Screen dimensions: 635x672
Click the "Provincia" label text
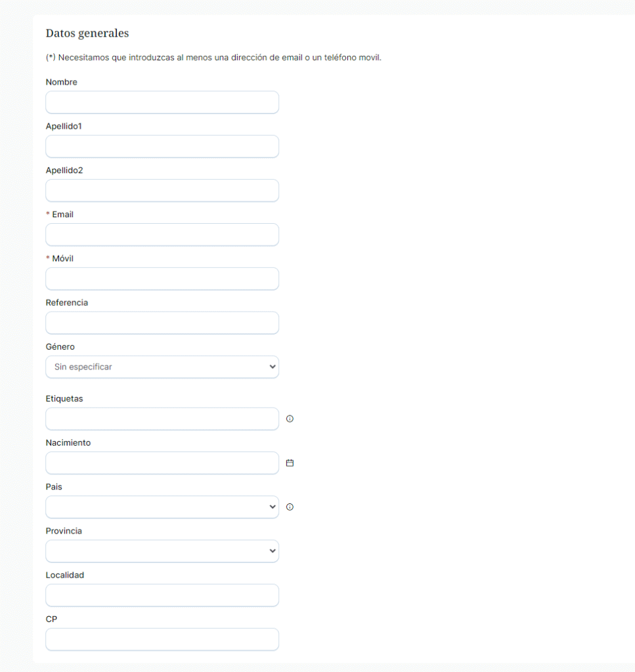[x=64, y=531]
